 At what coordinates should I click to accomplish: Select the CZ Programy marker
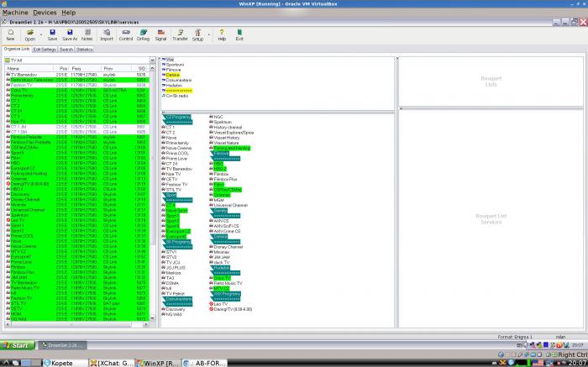pyautogui.click(x=178, y=117)
